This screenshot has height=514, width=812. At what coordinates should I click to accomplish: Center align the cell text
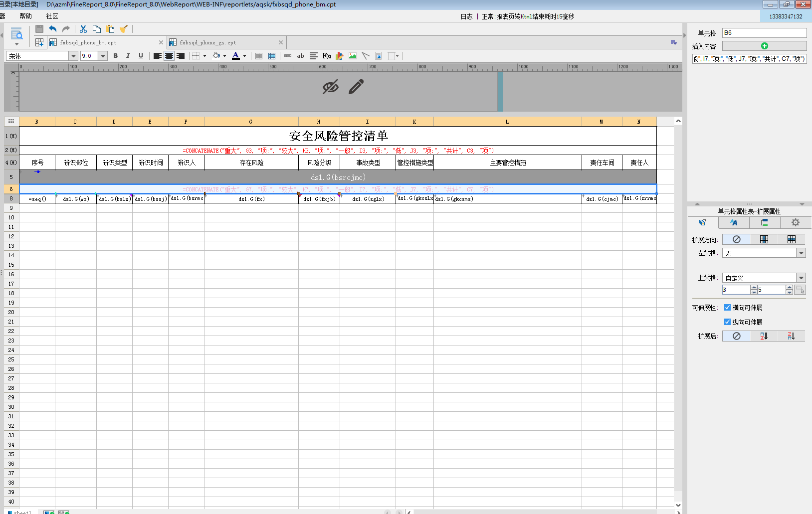pos(169,56)
